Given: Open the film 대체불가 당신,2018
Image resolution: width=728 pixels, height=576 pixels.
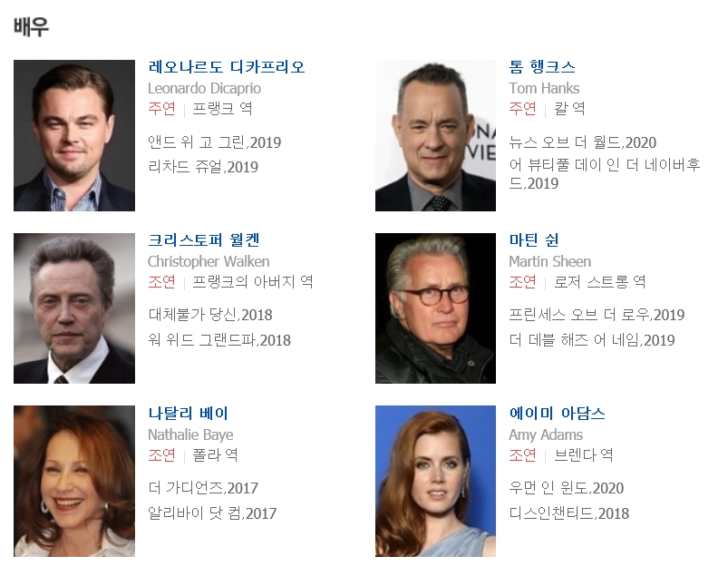Looking at the screenshot, I should click(210, 315).
